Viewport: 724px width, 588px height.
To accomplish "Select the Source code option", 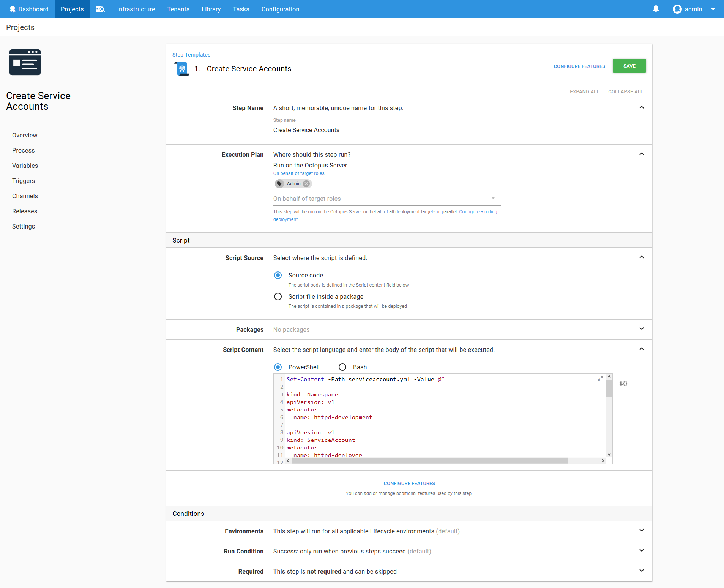I will (x=278, y=275).
